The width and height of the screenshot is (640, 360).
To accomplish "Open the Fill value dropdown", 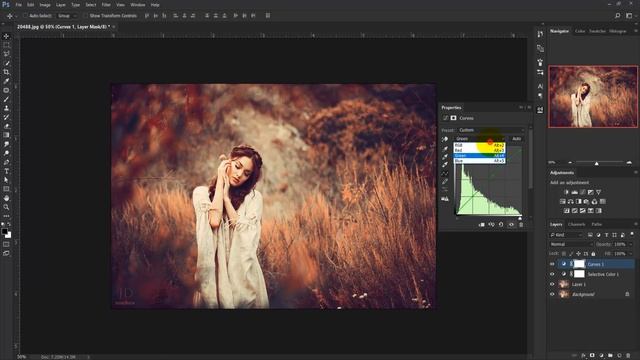I will [631, 254].
